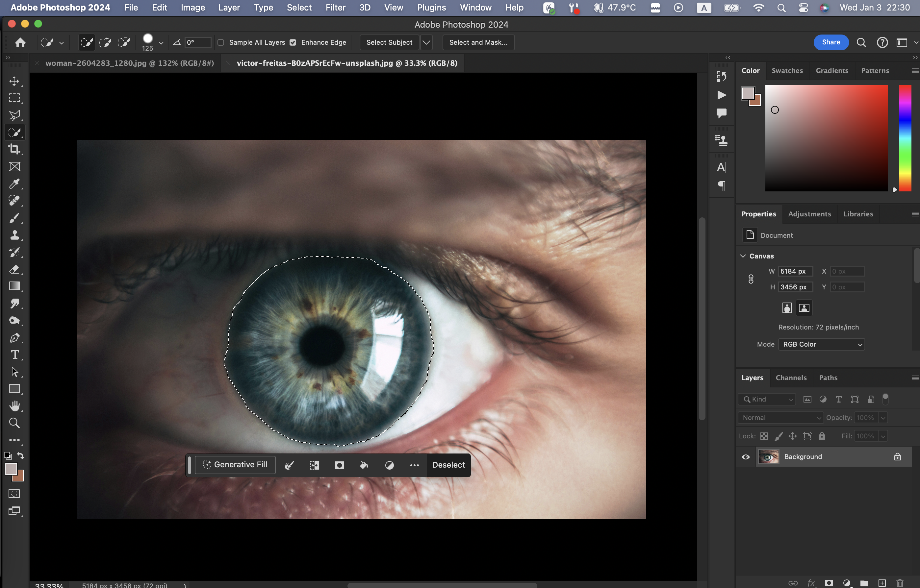920x588 pixels.
Task: Collapse the Canvas section
Action: pyautogui.click(x=743, y=256)
